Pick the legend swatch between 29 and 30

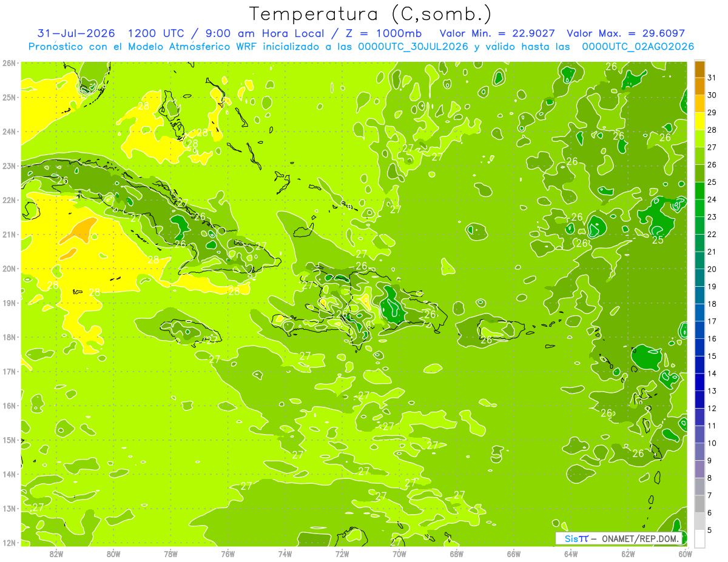(700, 104)
